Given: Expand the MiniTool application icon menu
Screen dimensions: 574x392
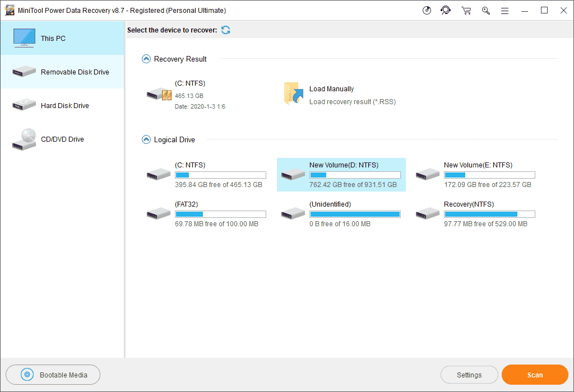Looking at the screenshot, I should 10,10.
